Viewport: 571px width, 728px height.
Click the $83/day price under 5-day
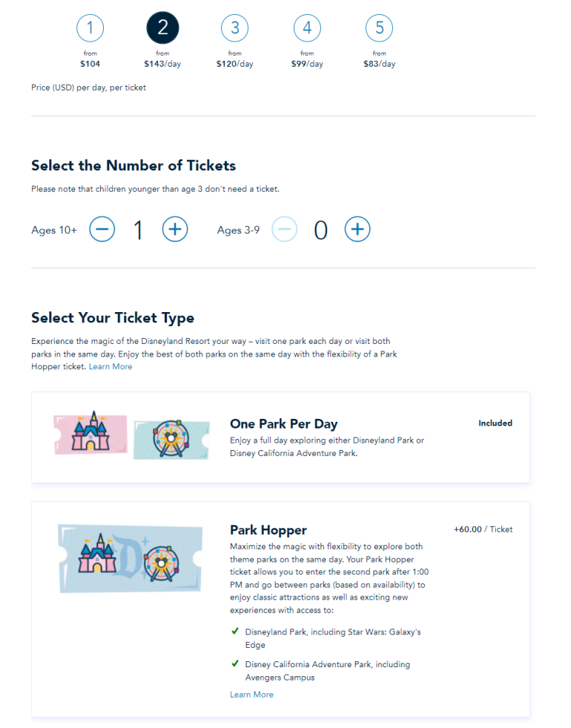[379, 64]
